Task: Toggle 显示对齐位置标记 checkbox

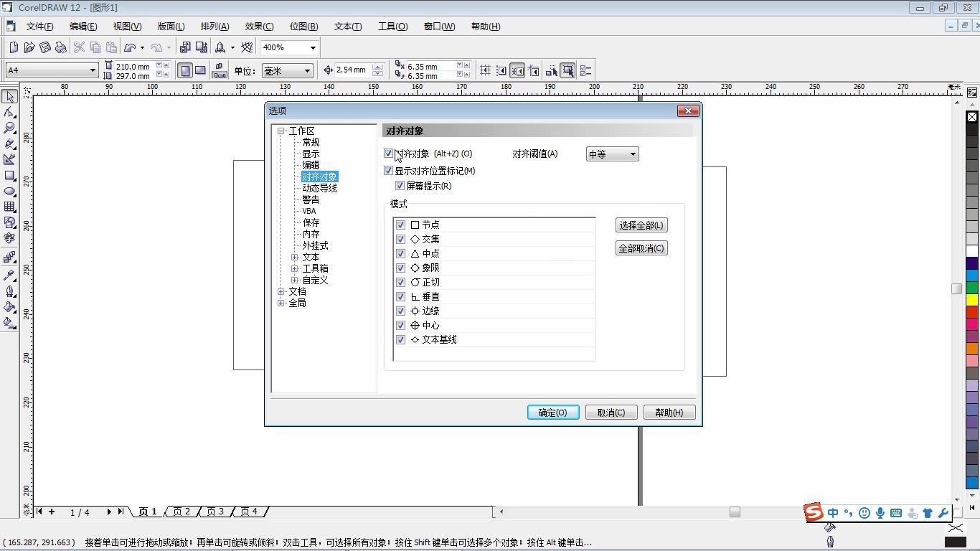Action: point(388,171)
